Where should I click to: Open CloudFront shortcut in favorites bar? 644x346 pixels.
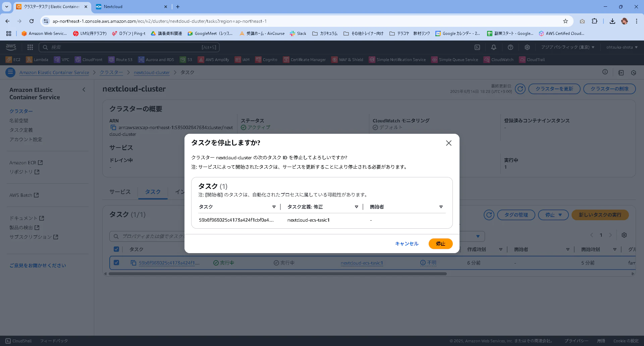click(89, 60)
